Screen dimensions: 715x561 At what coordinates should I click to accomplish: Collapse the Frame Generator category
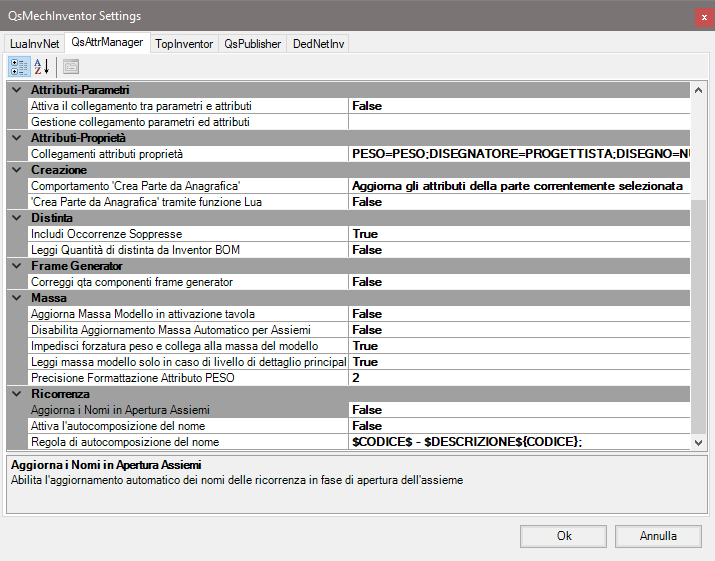17,266
